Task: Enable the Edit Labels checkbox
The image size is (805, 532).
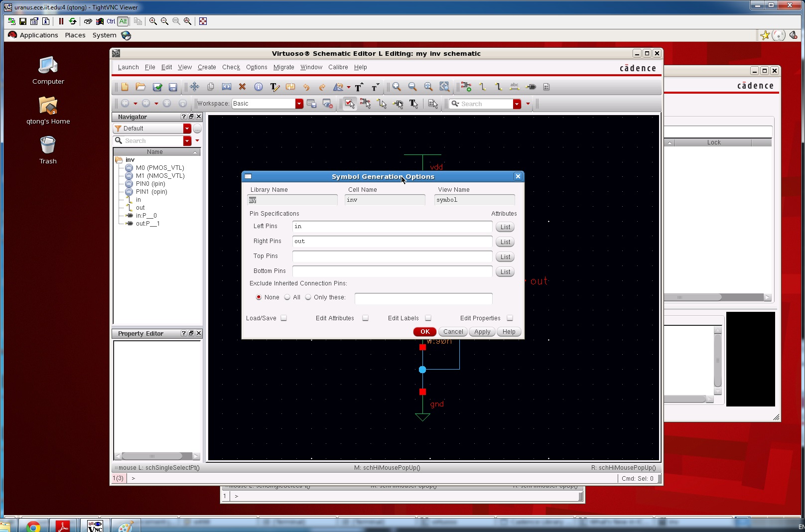Action: [428, 318]
